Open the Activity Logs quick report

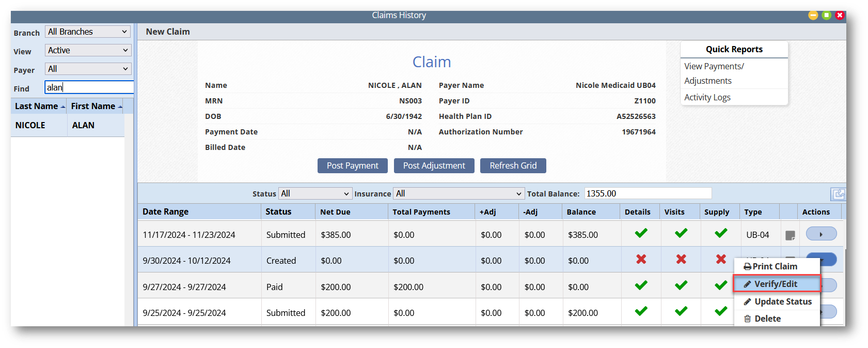[x=707, y=97]
